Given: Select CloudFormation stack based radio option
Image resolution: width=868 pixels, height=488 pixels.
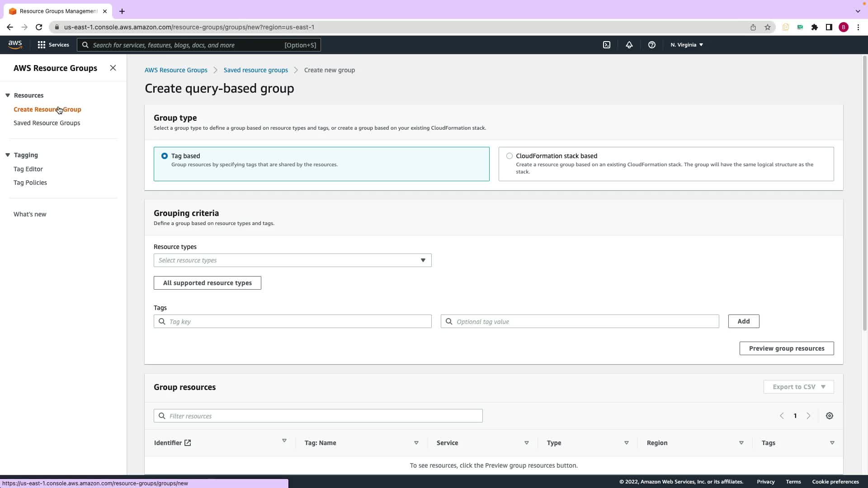Looking at the screenshot, I should pyautogui.click(x=509, y=156).
